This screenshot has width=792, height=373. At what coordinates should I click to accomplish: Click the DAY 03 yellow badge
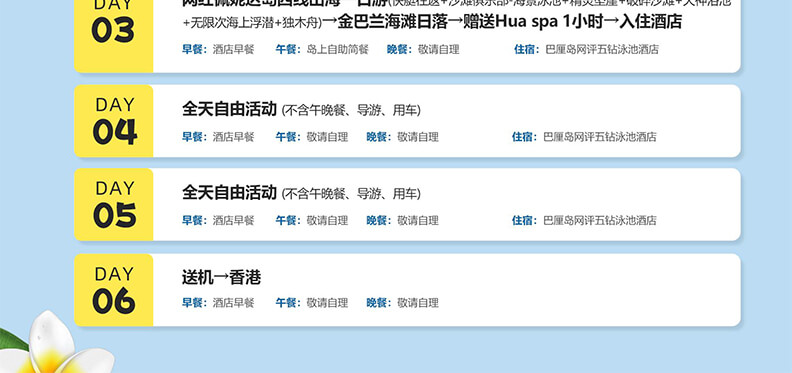pos(114,36)
